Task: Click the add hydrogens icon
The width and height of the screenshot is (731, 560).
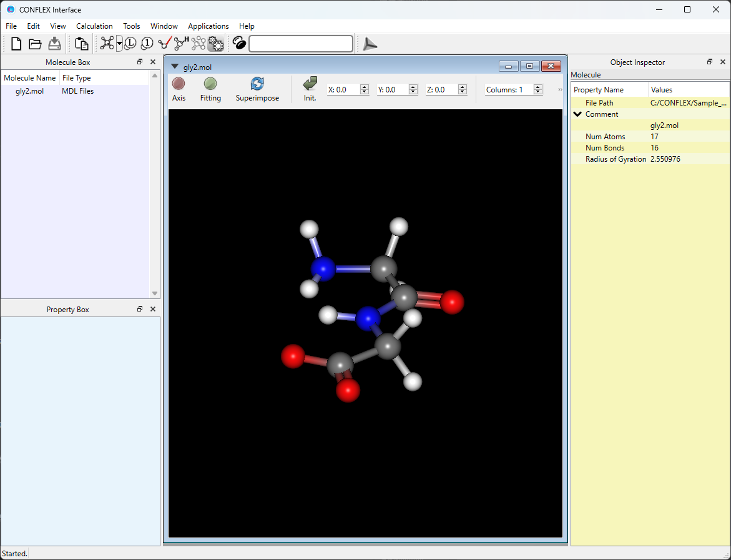Action: pos(181,44)
